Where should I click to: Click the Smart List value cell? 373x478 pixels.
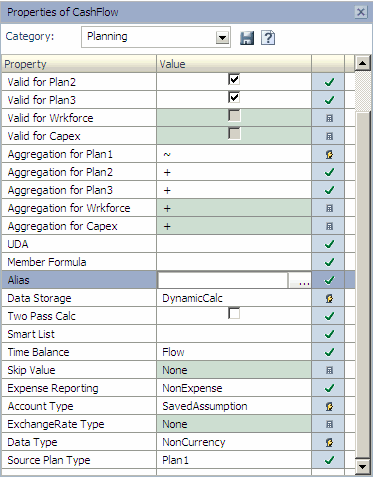tap(234, 334)
